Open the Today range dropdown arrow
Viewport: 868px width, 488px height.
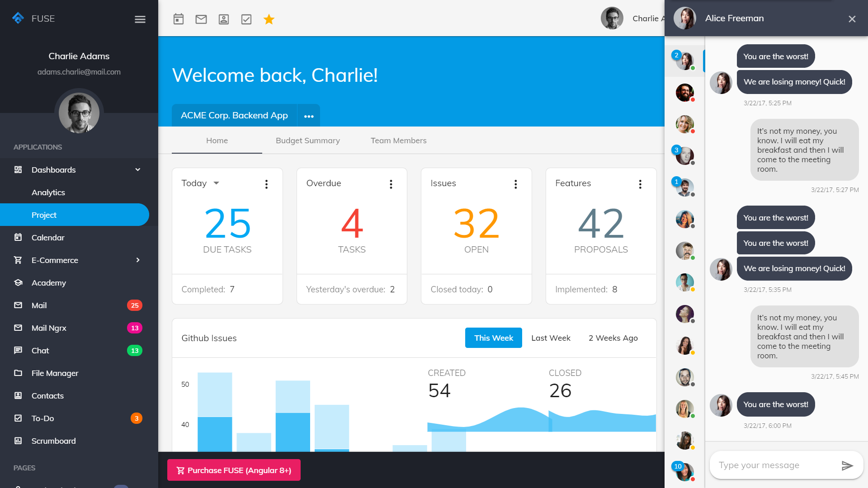[x=216, y=183]
